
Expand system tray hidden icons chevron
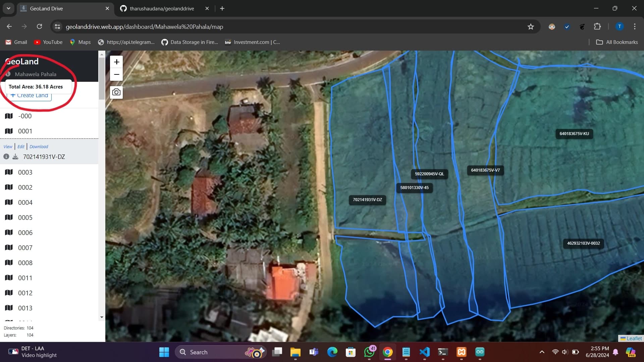[x=542, y=352]
